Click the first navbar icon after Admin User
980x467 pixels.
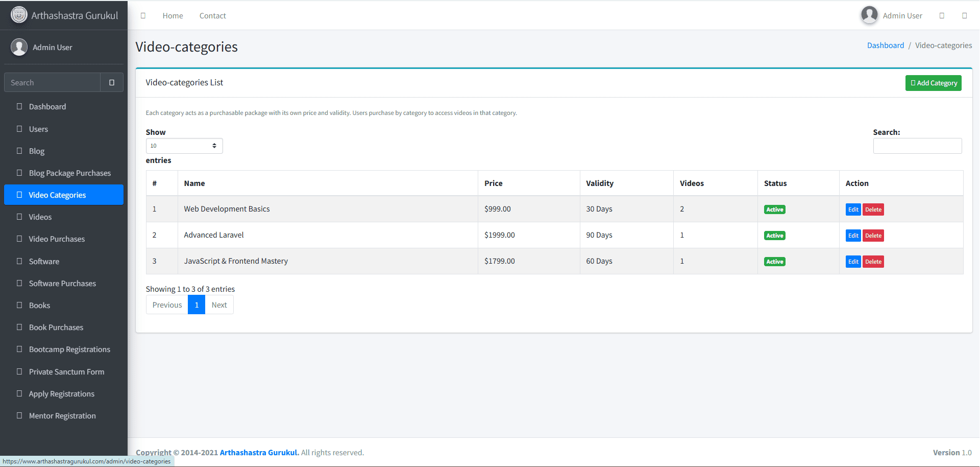942,15
